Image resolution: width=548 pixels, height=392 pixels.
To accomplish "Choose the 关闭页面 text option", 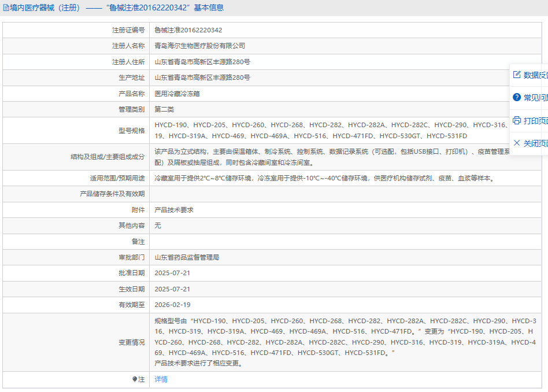I will coord(535,143).
